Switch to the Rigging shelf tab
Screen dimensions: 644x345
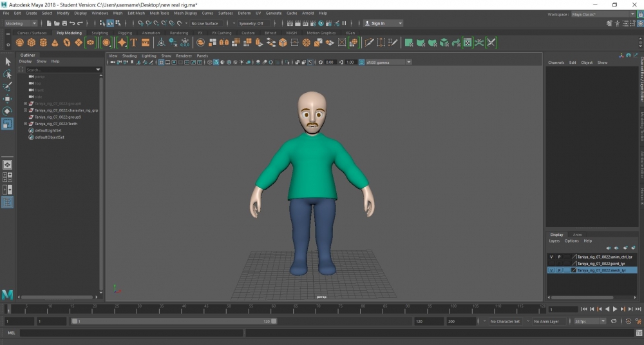point(125,33)
